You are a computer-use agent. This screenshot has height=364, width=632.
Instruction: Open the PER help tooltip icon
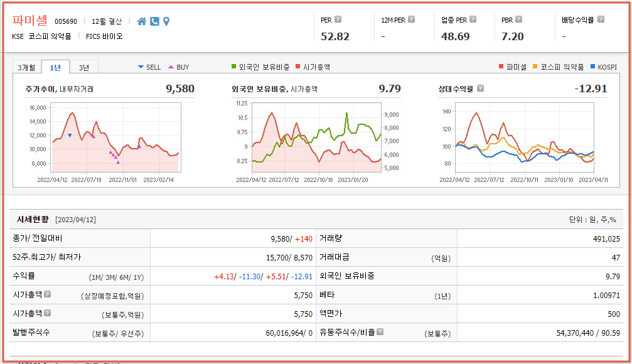(x=339, y=18)
